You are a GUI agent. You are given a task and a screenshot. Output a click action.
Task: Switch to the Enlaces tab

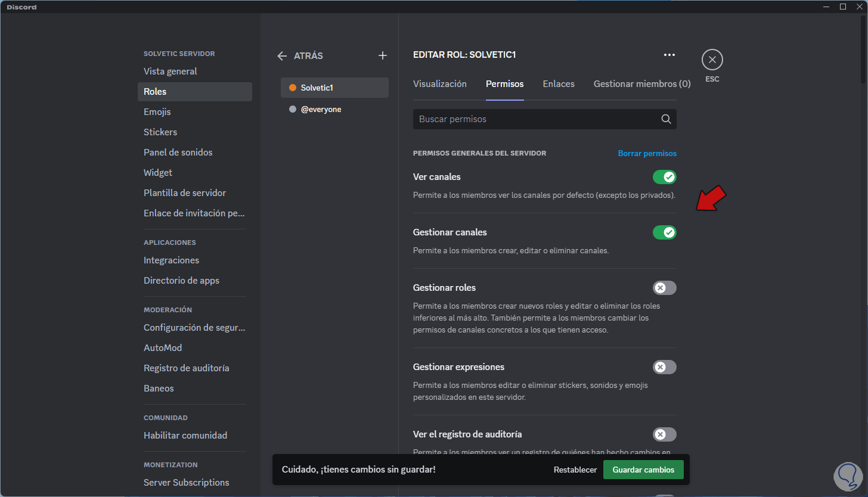tap(558, 84)
